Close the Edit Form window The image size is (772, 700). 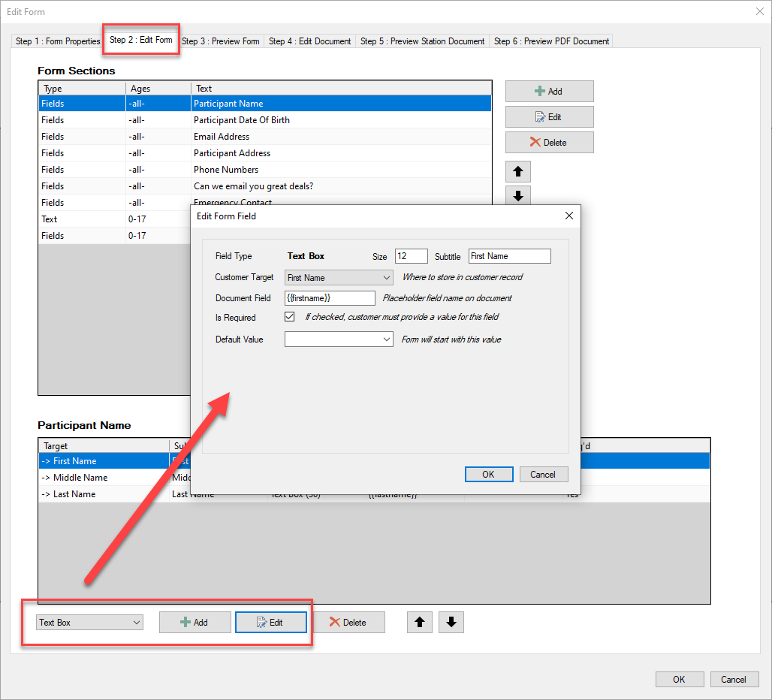760,11
